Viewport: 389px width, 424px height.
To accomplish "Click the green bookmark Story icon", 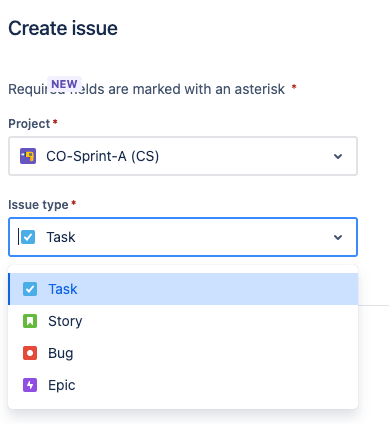I will (30, 321).
